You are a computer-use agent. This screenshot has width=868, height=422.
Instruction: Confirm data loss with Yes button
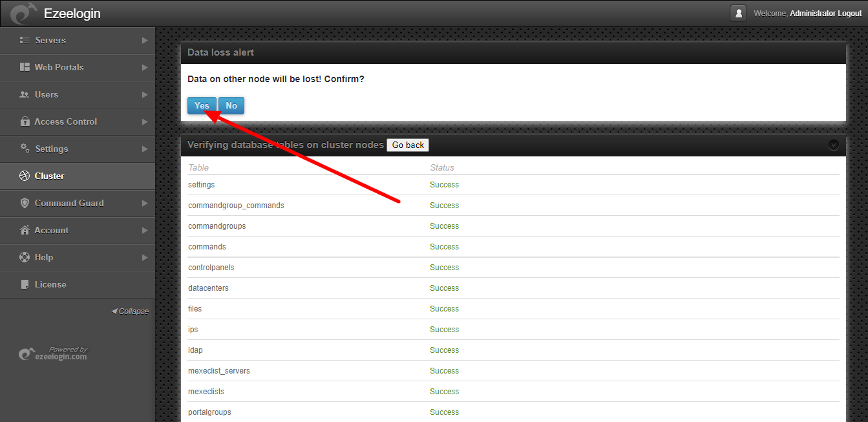[x=202, y=106]
